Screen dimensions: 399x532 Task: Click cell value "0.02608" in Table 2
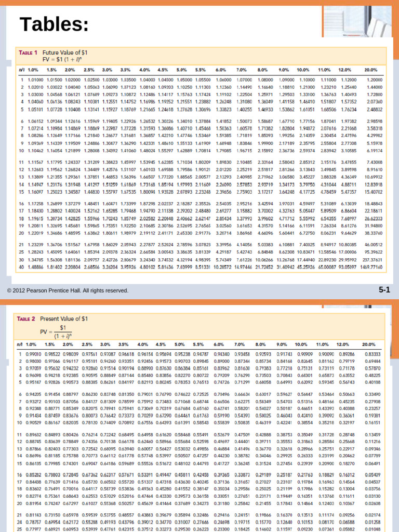pyautogui.click(x=373, y=503)
